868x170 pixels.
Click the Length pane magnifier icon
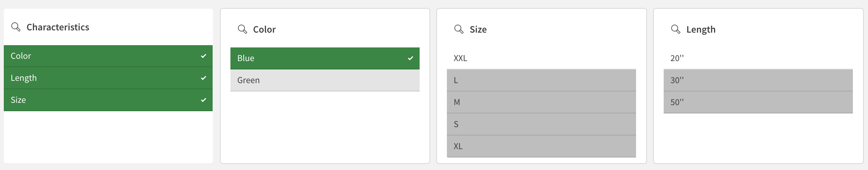pyautogui.click(x=675, y=29)
